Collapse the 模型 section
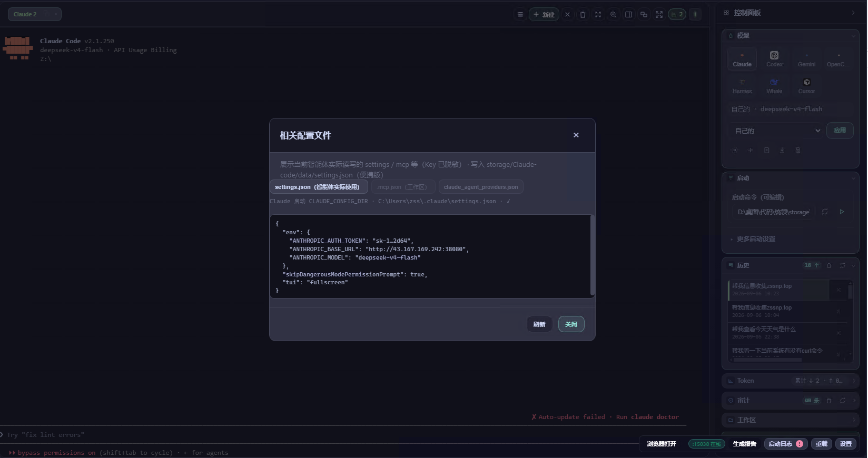Screen dimensions: 868x458 (x=853, y=36)
